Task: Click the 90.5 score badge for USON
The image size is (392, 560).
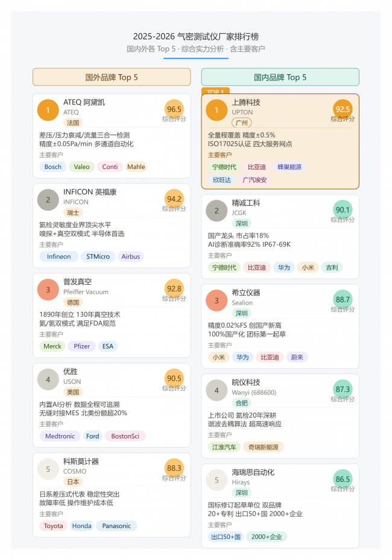Action: pyautogui.click(x=174, y=378)
